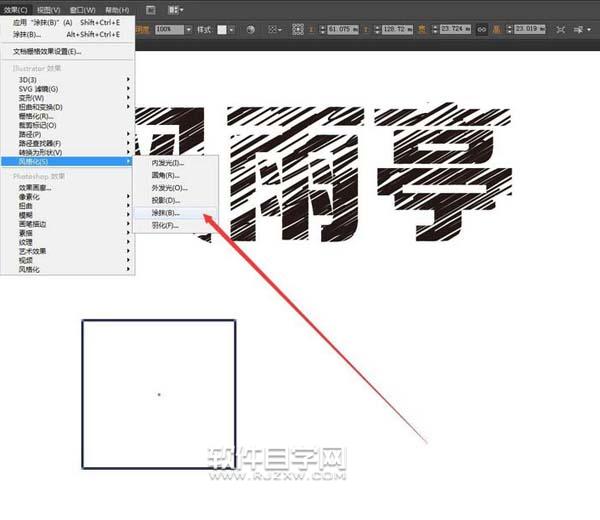
Task: Open the align options icon in the control bar
Action: (274, 29)
